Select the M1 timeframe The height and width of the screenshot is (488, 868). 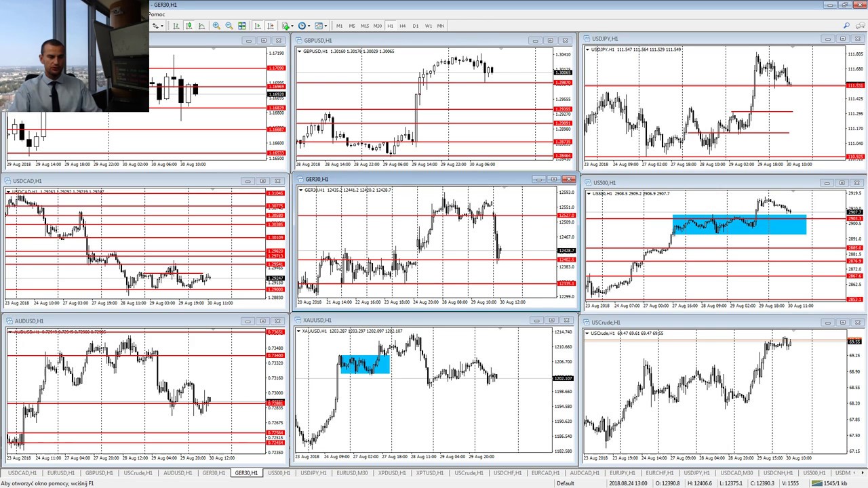[339, 26]
